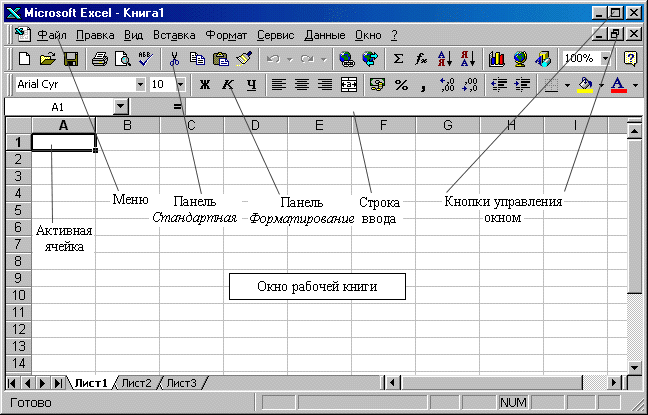Open the Paste Function fx icon
Screen dimensions: 648x415
pyautogui.click(x=421, y=59)
